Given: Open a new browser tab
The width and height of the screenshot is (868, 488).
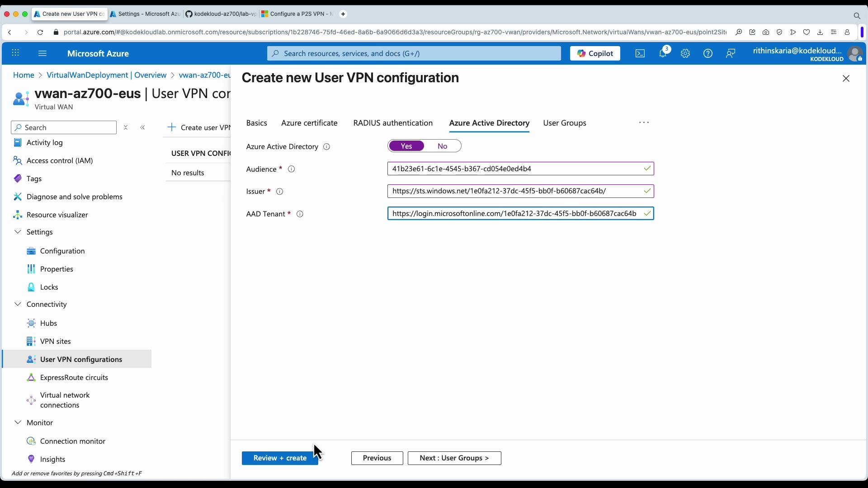Looking at the screenshot, I should (x=343, y=14).
